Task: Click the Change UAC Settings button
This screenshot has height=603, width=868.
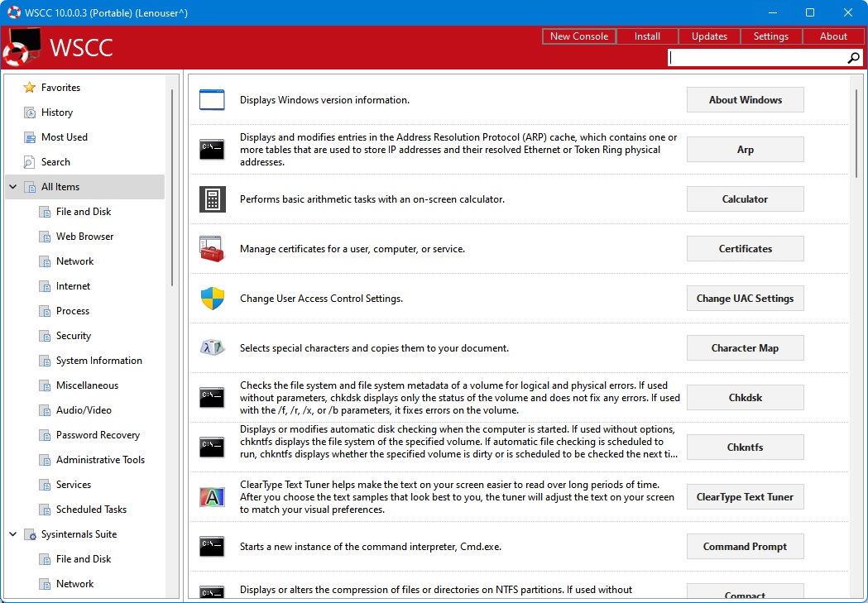Action: tap(745, 298)
